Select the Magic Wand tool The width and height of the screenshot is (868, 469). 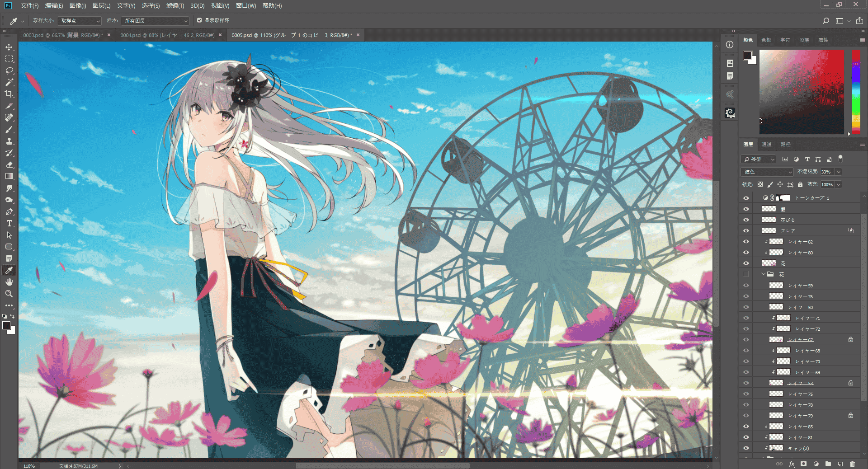click(x=9, y=83)
